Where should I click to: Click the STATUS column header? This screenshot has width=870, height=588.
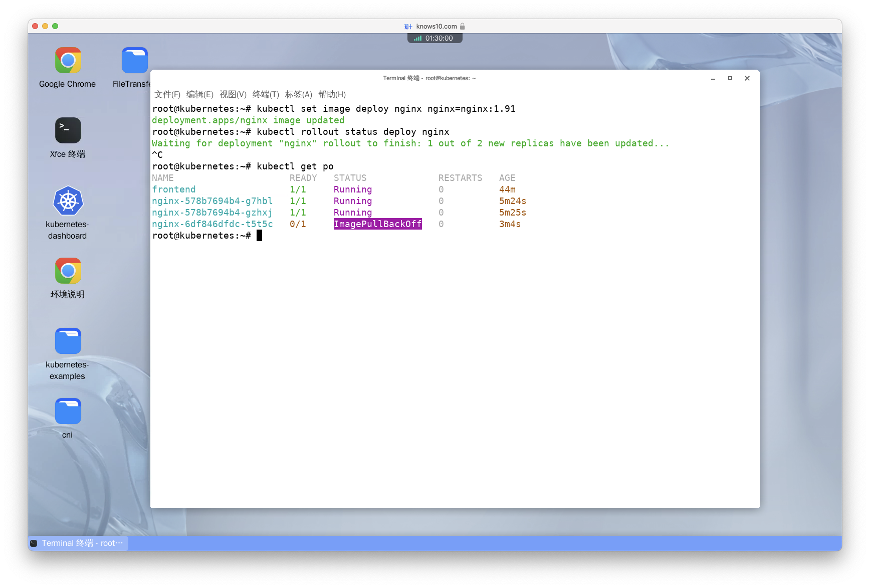(350, 178)
